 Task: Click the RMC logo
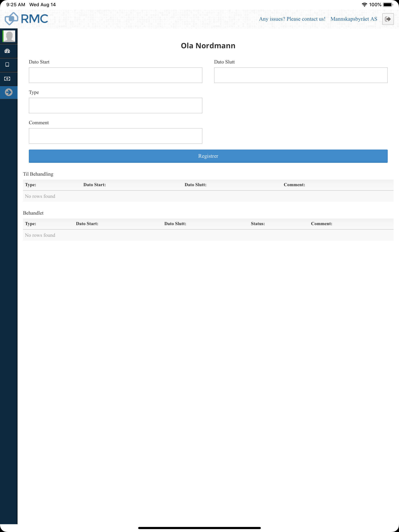(26, 19)
